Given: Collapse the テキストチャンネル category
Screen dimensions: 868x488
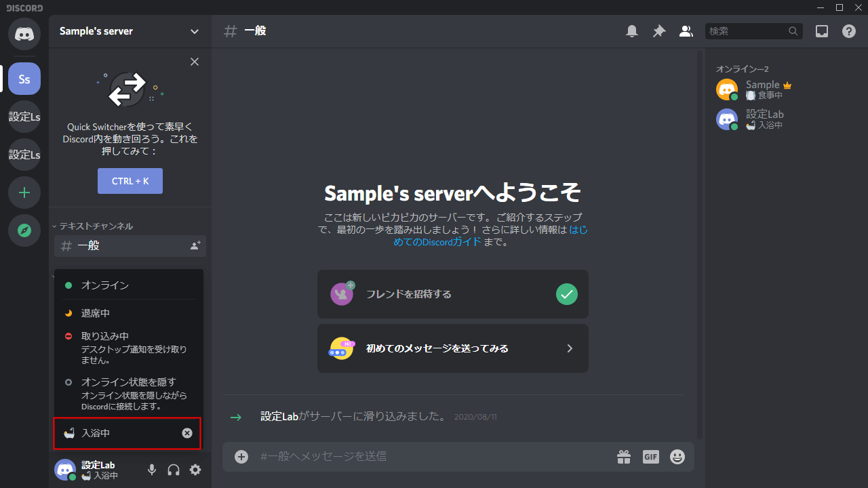Looking at the screenshot, I should pyautogui.click(x=93, y=226).
